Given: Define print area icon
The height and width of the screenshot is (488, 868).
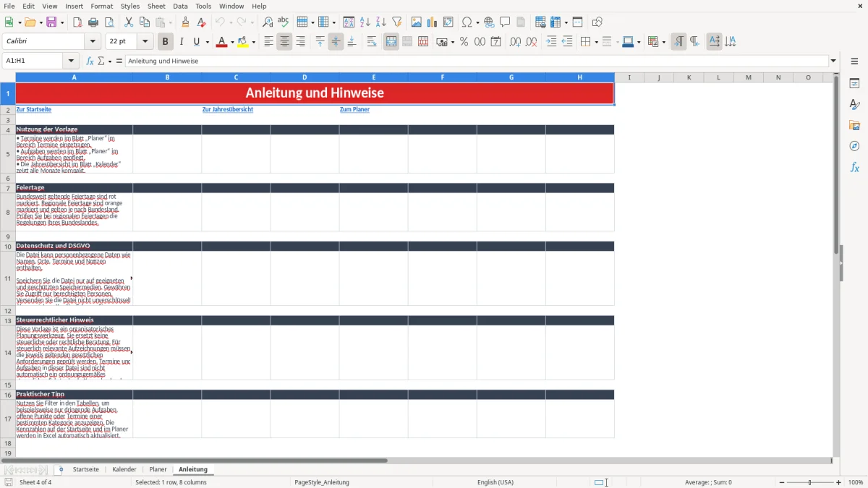Looking at the screenshot, I should (540, 22).
